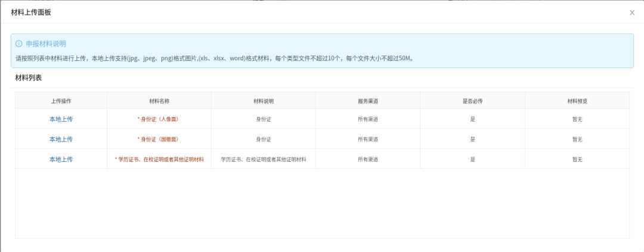Click 是 in 身份证(国徽面) row
Image resolution: width=644 pixels, height=252 pixels.
(472, 139)
